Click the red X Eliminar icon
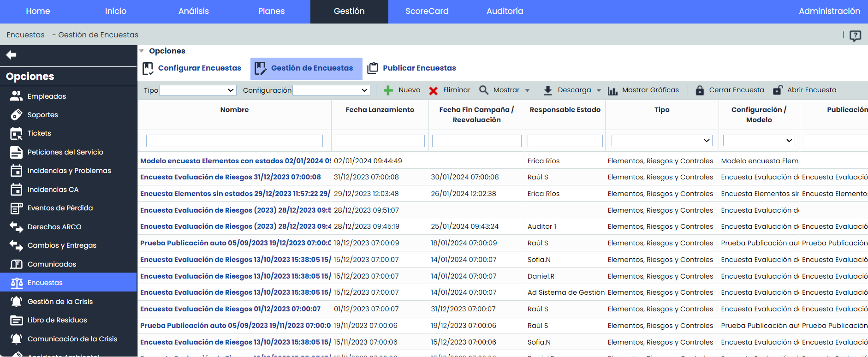Viewport: 868px width, 357px height. (x=433, y=90)
